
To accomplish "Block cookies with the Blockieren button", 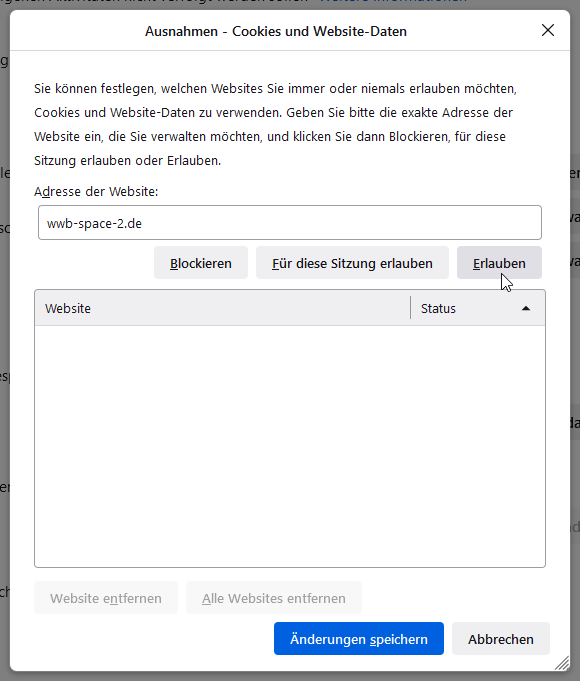I will click(x=201, y=263).
